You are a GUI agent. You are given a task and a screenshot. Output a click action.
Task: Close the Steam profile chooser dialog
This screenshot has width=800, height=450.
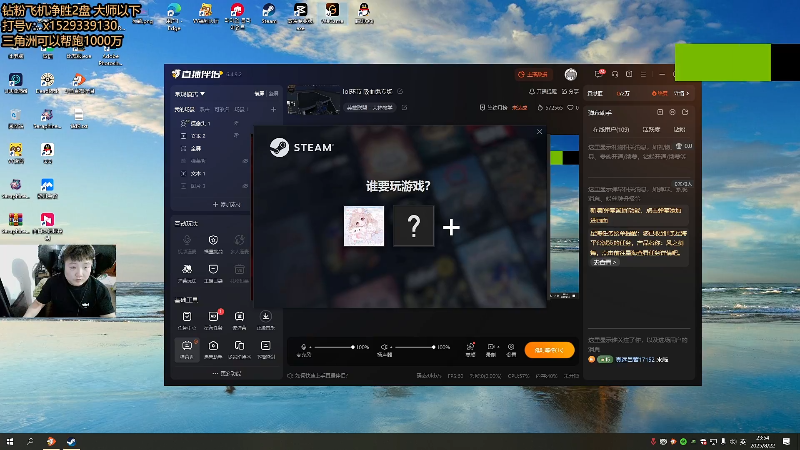[539, 132]
